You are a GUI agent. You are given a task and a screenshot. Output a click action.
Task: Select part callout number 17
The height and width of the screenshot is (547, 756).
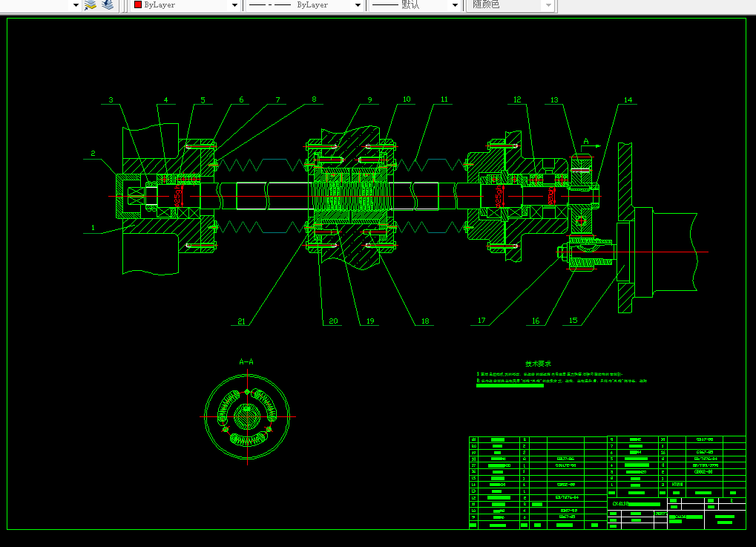[x=481, y=321]
